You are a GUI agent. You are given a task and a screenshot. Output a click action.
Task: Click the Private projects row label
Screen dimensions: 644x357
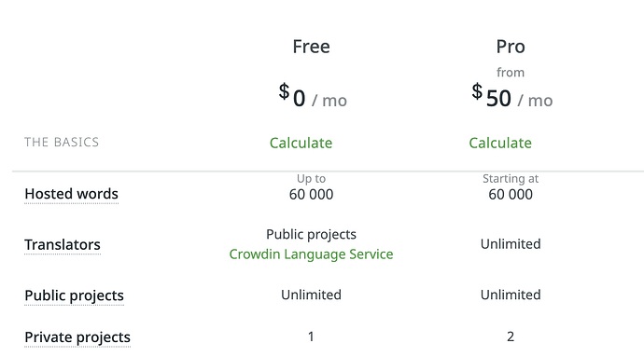77,337
